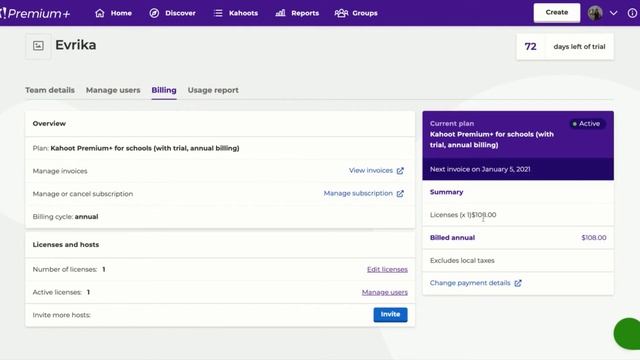The height and width of the screenshot is (360, 640).
Task: Click the Invite more hosts label
Action: 62,315
